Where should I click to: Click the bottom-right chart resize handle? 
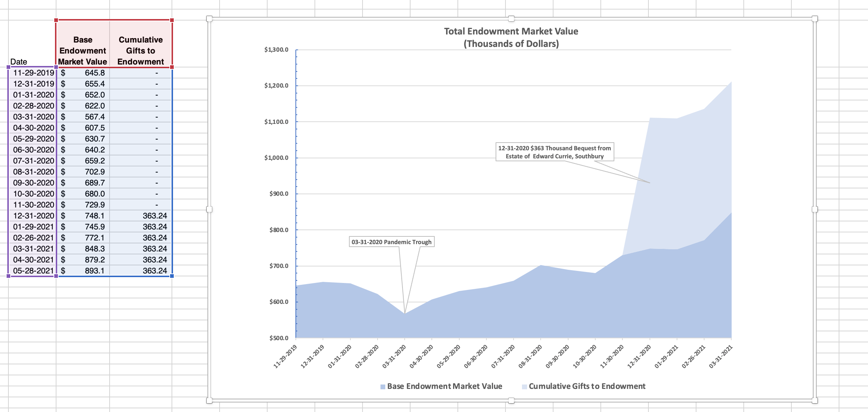815,401
